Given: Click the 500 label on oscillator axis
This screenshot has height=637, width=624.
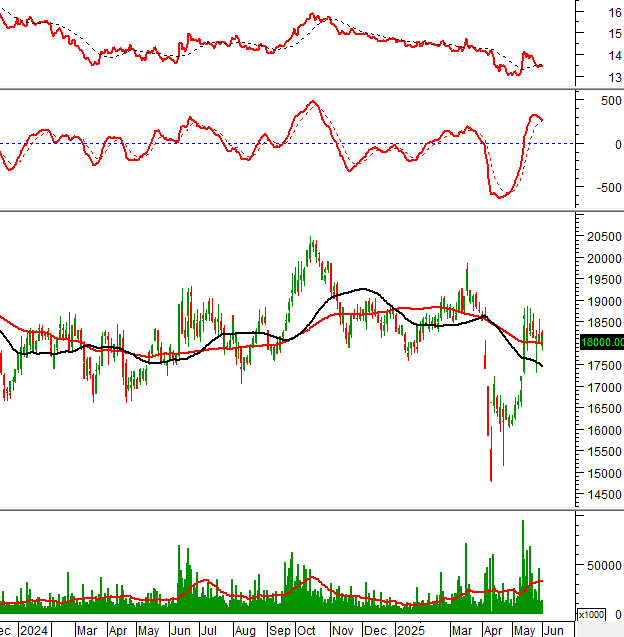Looking at the screenshot, I should point(611,101).
